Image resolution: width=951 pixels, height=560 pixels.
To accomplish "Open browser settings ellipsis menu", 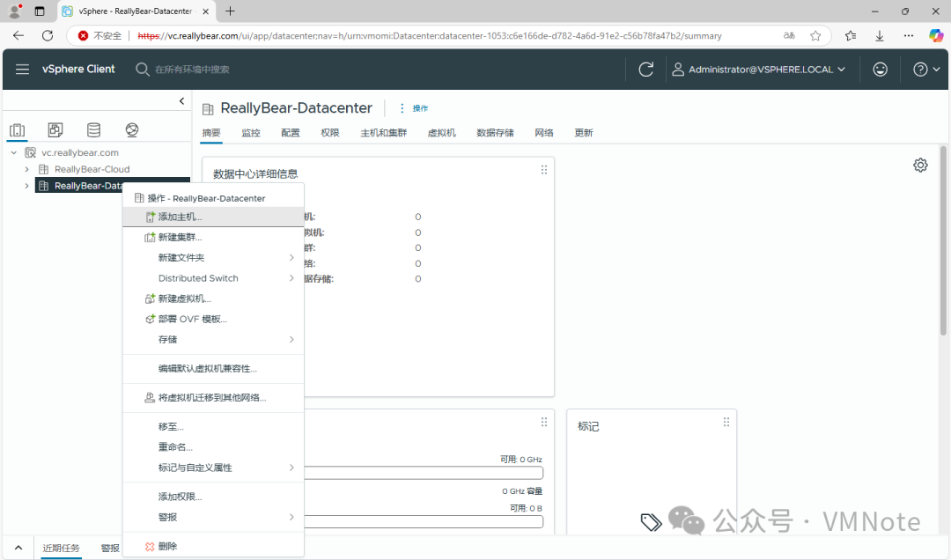I will 908,36.
